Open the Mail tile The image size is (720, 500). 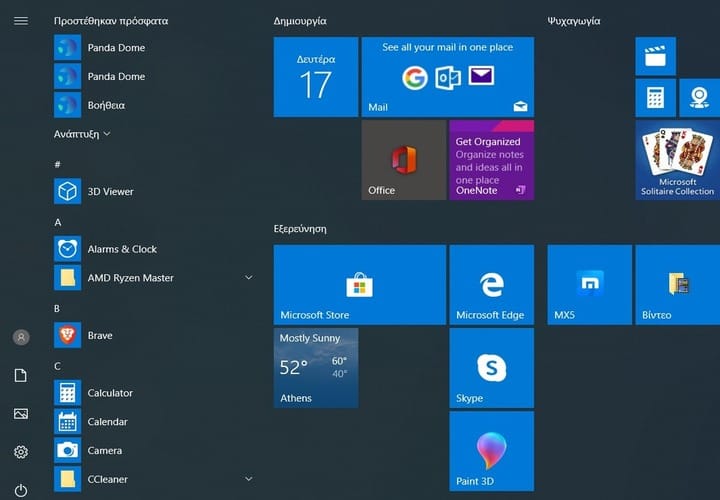[x=448, y=77]
